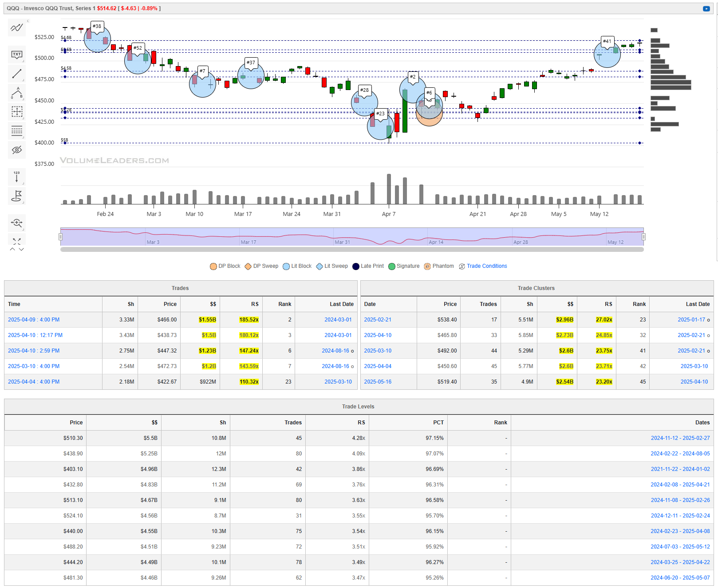Open last date 2025-01-17 in Trade Clusters
Image resolution: width=718 pixels, height=588 pixels.
[x=691, y=320]
